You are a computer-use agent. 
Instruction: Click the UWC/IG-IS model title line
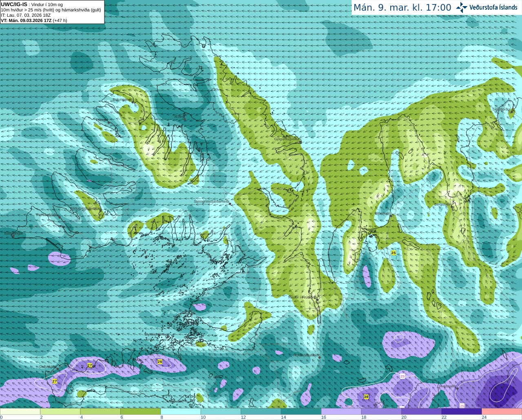coord(31,4)
